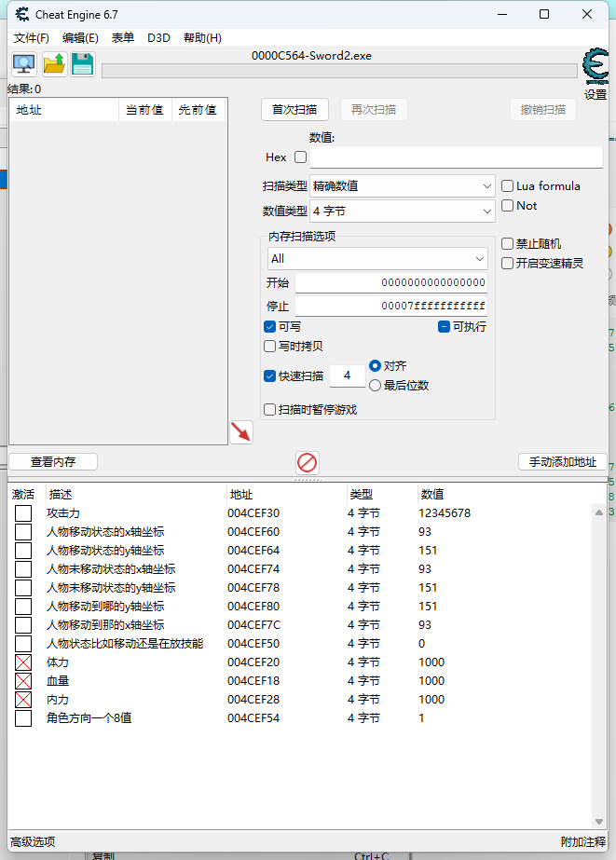Open the 编辑(E) menu

coord(80,38)
